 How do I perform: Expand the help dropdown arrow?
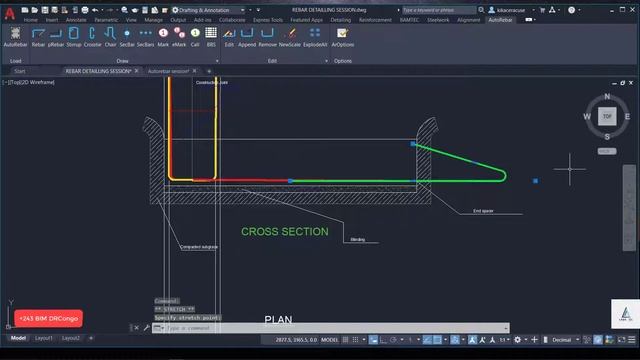click(580, 10)
